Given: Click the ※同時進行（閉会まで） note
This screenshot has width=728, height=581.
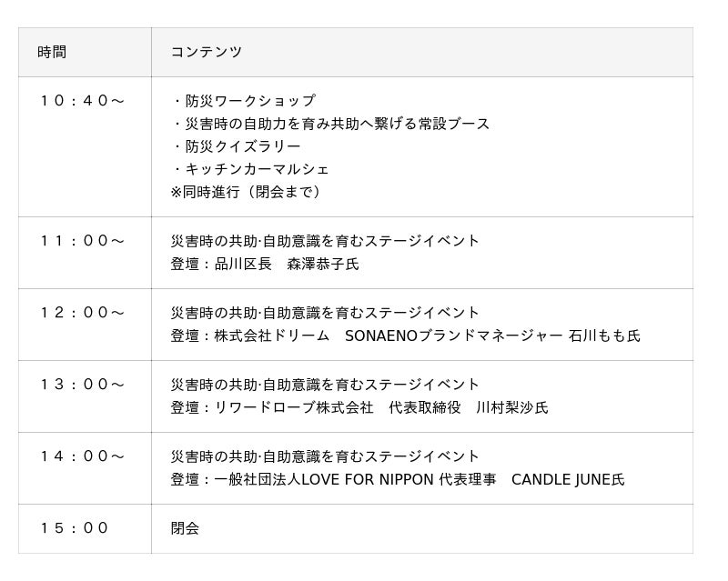Looking at the screenshot, I should coord(246,192).
